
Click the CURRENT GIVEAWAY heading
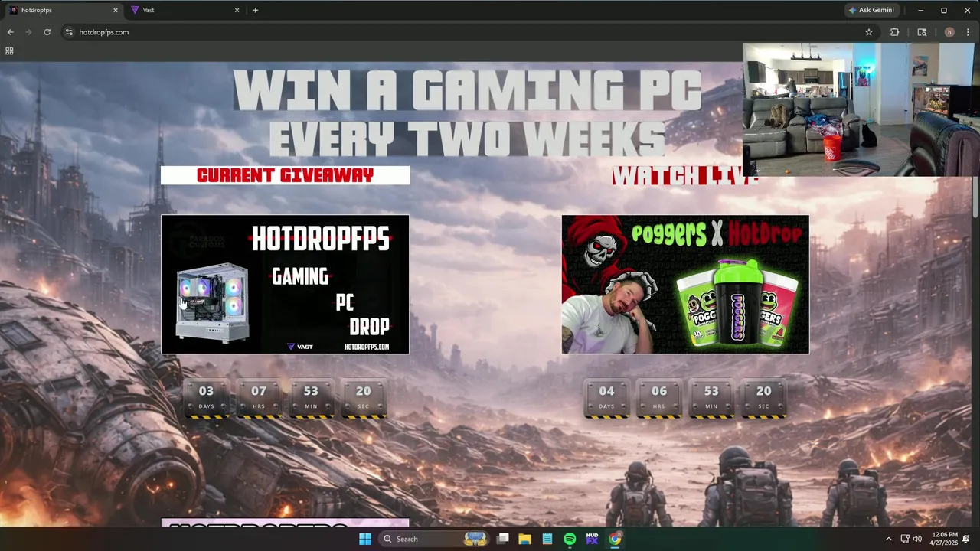tap(285, 175)
